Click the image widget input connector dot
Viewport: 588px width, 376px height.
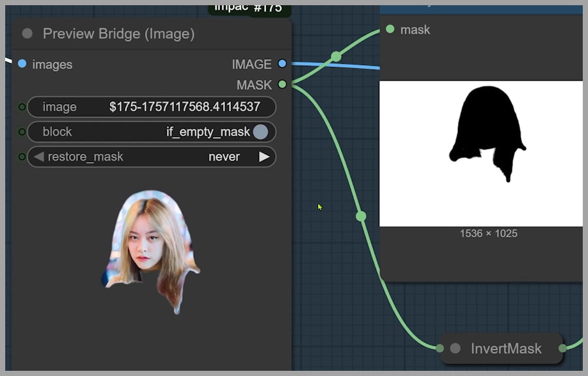coord(22,107)
